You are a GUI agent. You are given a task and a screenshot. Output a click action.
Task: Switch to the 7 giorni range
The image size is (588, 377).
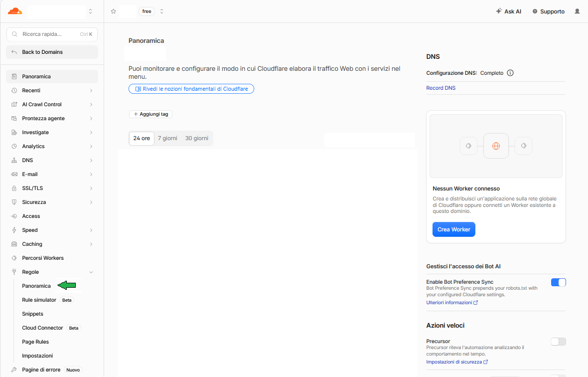[167, 139]
